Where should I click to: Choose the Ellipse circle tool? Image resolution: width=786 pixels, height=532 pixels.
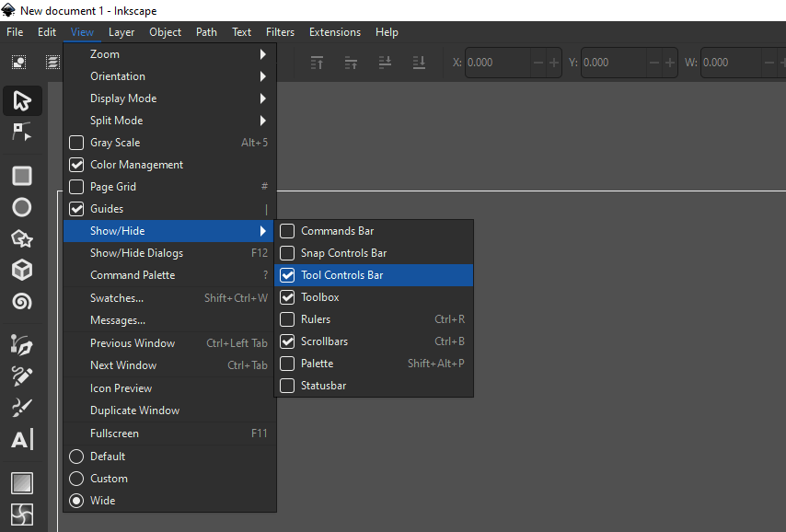point(22,207)
